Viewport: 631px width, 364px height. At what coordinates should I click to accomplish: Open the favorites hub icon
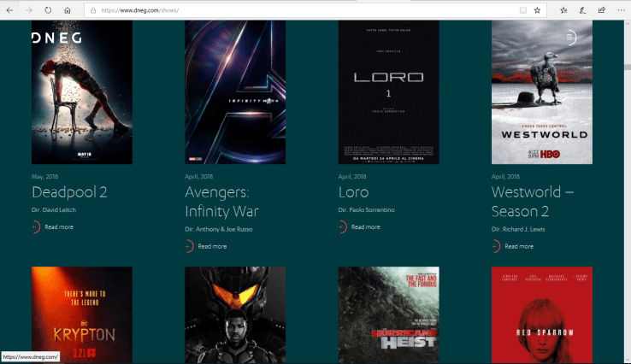[x=563, y=10]
